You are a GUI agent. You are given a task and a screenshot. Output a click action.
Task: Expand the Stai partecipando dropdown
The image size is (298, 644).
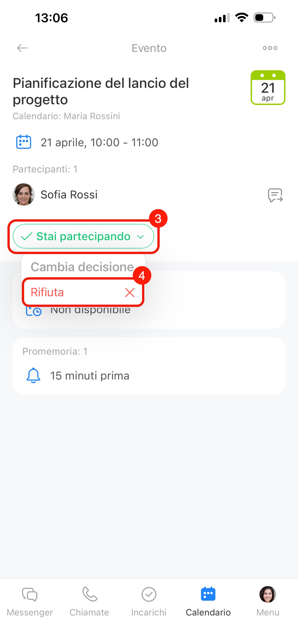click(83, 236)
